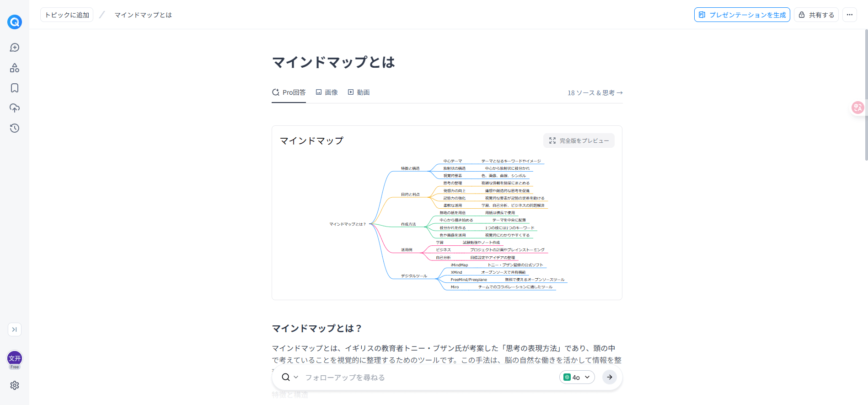Viewport: 868px width, 405px height.
Task: Click the app logo in sidebar
Action: (15, 22)
